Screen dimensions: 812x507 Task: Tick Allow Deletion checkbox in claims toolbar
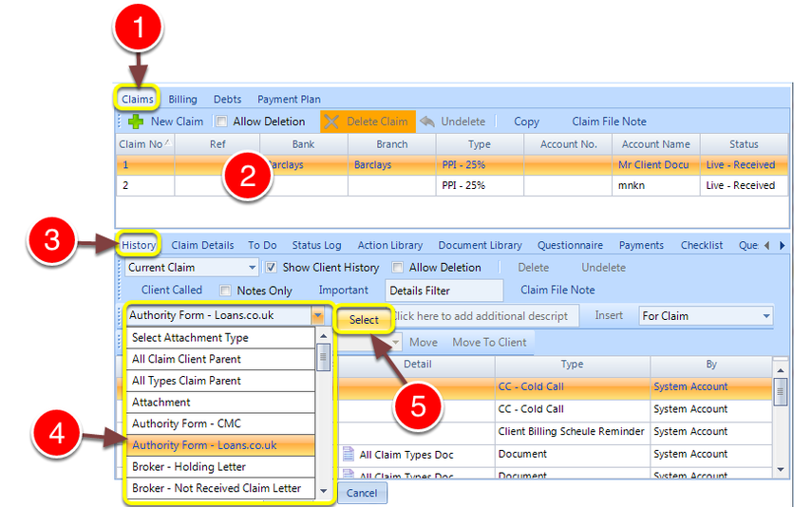click(221, 122)
